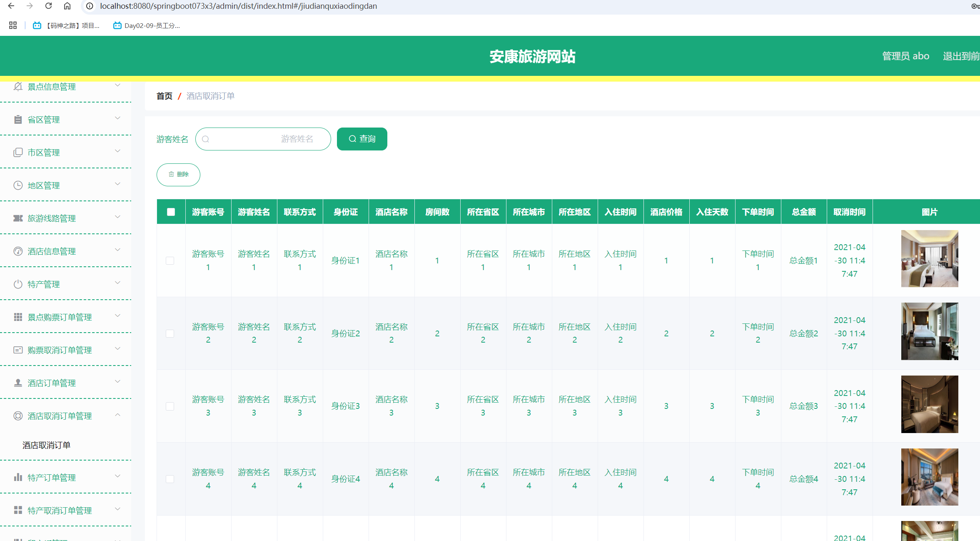Open the hotel image thumbnail in row 4
The width and height of the screenshot is (980, 541).
(930, 477)
